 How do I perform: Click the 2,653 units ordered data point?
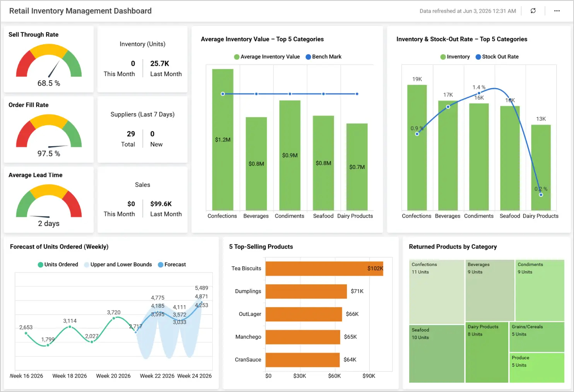click(x=26, y=333)
